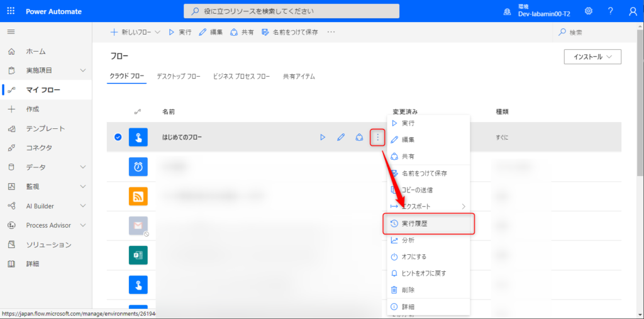
Task: Click 編集 in the command bar
Action: pyautogui.click(x=211, y=33)
